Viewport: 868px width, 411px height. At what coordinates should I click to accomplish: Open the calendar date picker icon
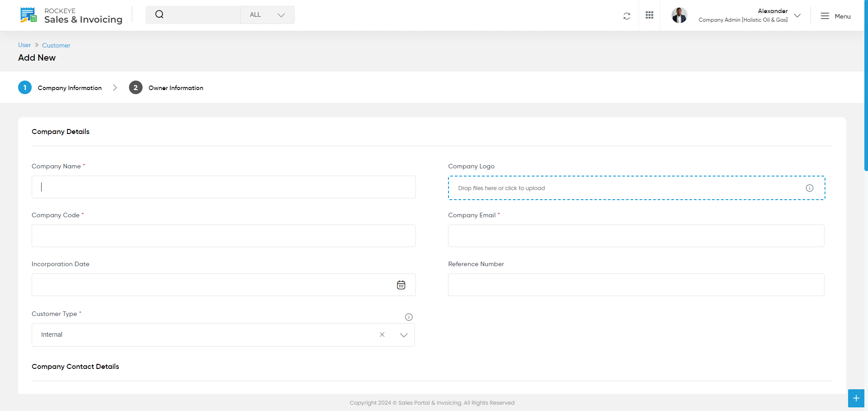(401, 285)
